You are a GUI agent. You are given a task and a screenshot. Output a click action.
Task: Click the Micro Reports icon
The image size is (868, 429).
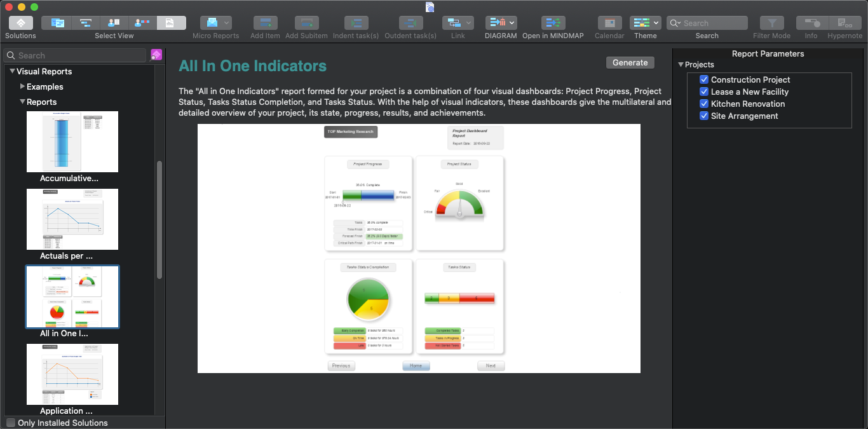click(216, 23)
